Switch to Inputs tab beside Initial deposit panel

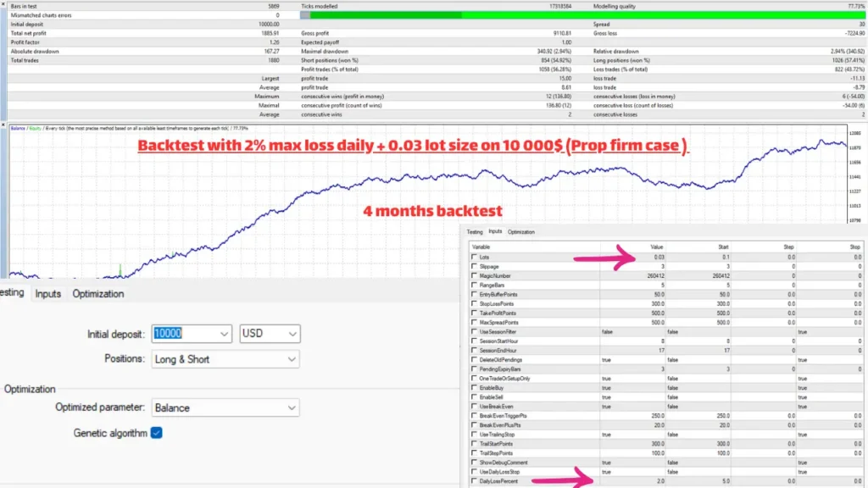tap(47, 294)
